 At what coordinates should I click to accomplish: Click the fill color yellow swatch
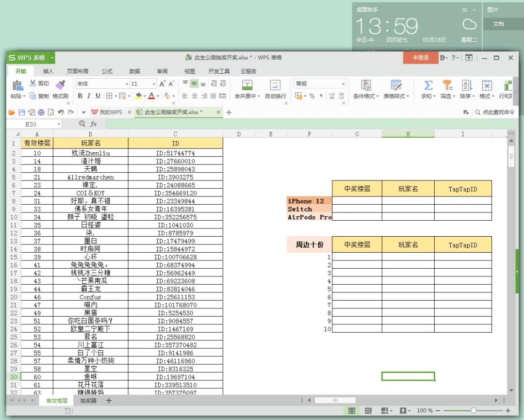point(138,96)
